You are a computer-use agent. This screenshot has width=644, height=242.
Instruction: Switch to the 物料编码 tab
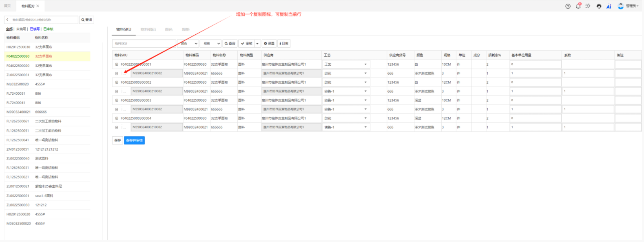(148, 29)
